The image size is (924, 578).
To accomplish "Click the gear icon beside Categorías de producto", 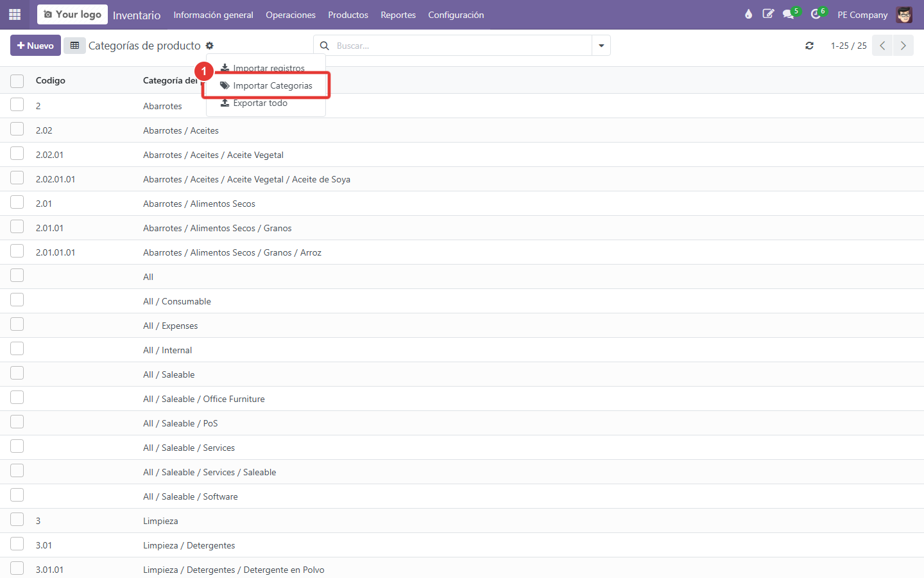I will [x=210, y=46].
